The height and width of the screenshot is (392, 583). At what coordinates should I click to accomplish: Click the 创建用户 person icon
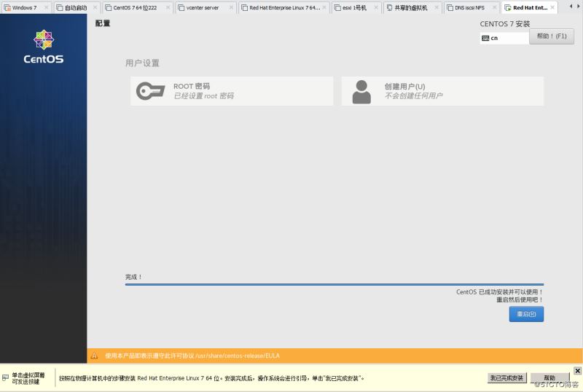[x=361, y=92]
